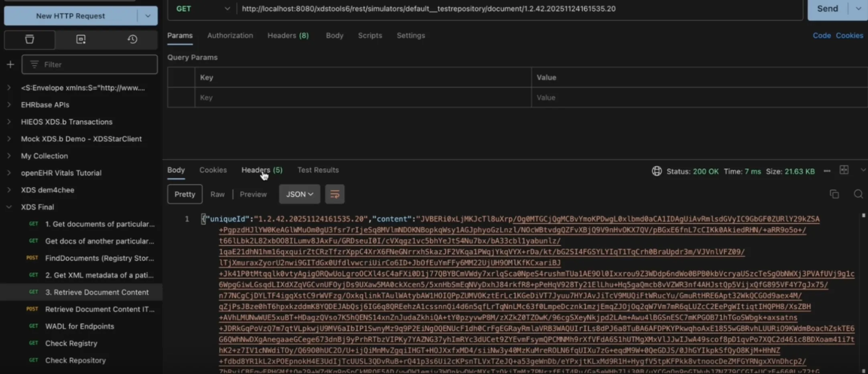Keep Pretty response formatting selected

tap(184, 194)
